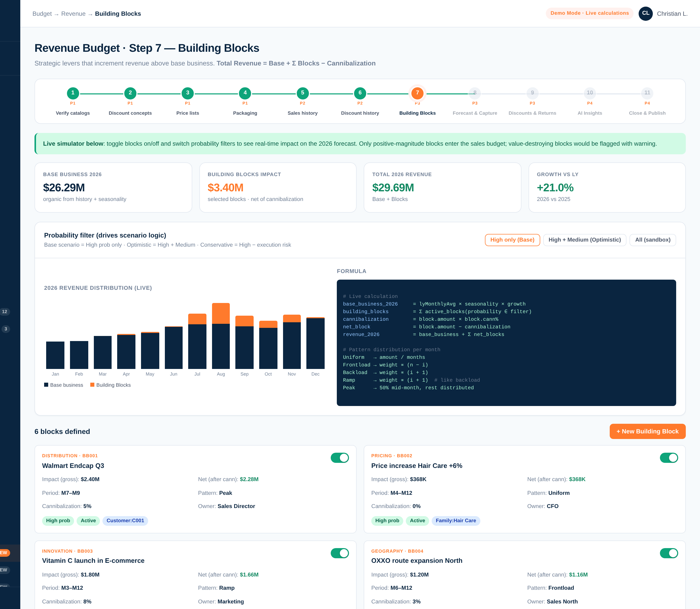This screenshot has height=609, width=700.
Task: Go to step 3 Price lists circle
Action: [187, 93]
